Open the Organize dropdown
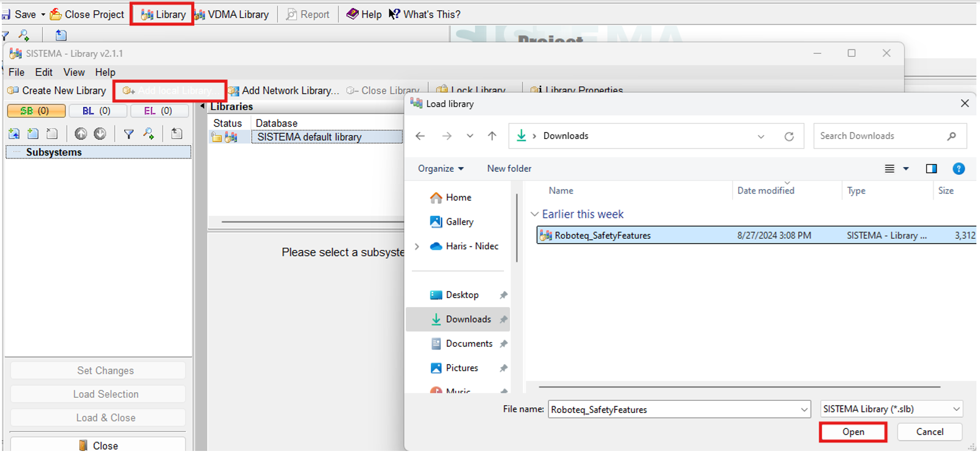 coord(441,168)
